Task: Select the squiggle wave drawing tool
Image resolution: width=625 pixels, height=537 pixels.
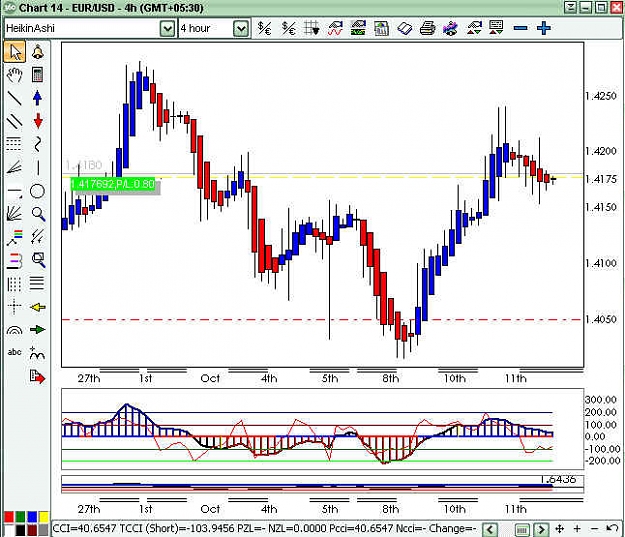Action: tap(37, 144)
